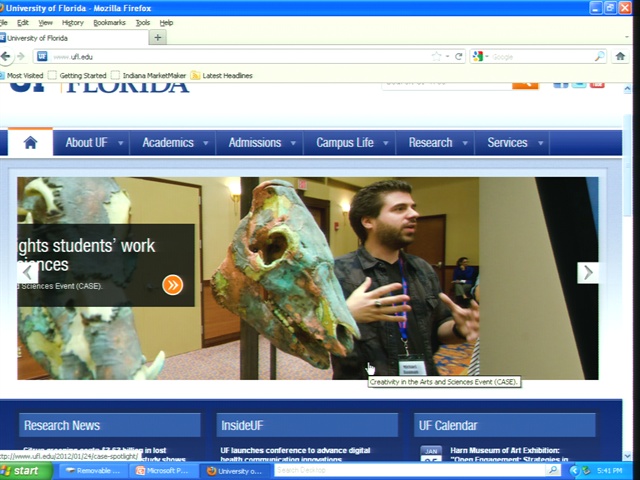Switch to Microsoft PowerPoint taskbar window
640x480 pixels.
click(163, 471)
